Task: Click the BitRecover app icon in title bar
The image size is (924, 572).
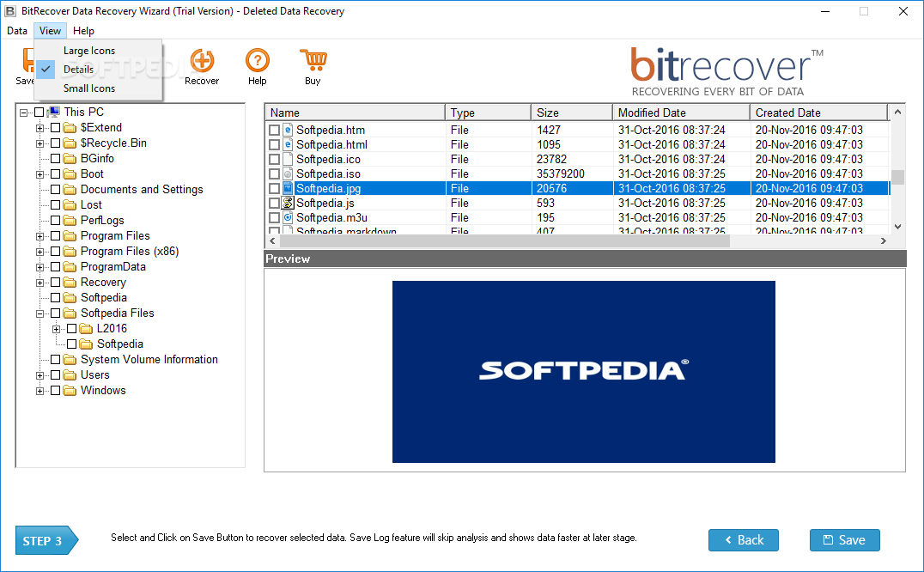Action: pos(10,11)
